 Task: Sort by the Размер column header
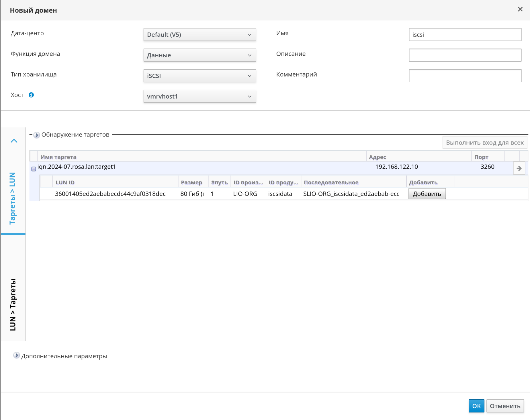(x=191, y=183)
